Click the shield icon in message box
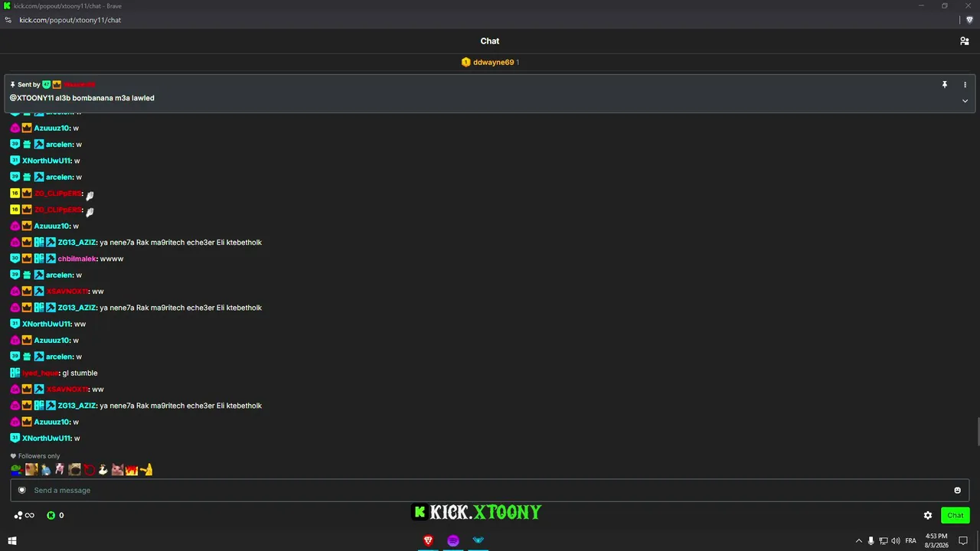 tap(22, 491)
